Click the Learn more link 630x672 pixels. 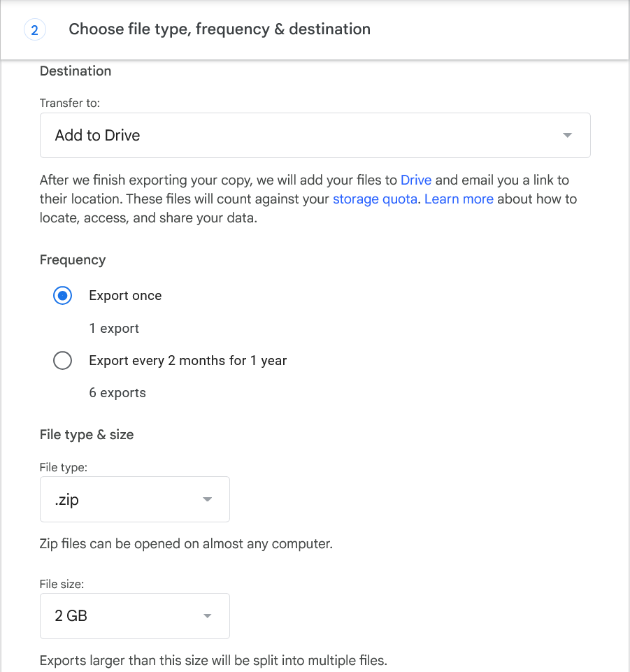click(459, 199)
